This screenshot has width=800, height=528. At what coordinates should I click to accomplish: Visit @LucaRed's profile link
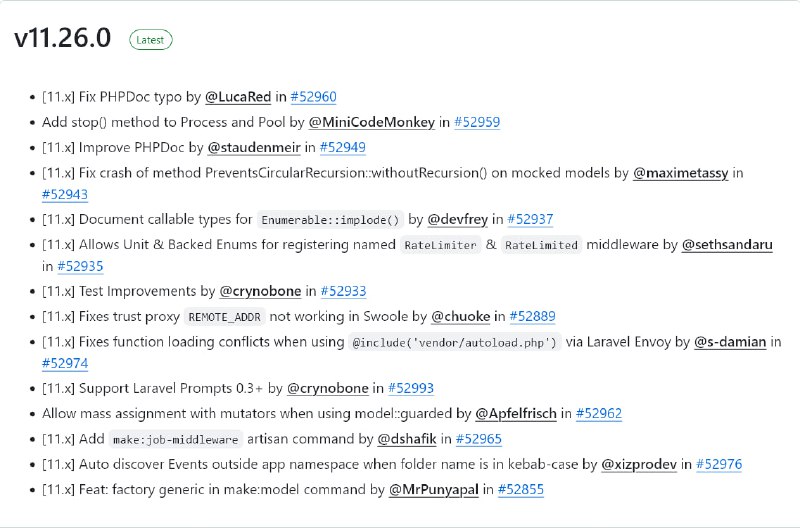pyautogui.click(x=238, y=97)
